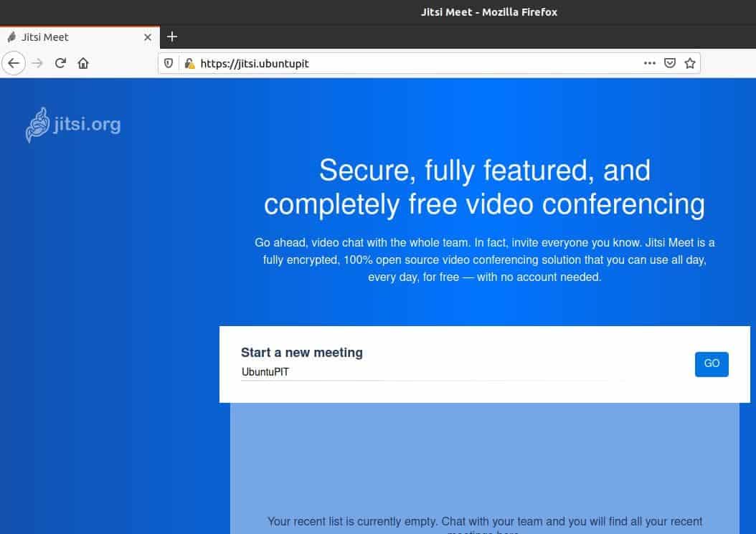Bookmark this page with the star
The height and width of the screenshot is (534, 756).
click(690, 63)
